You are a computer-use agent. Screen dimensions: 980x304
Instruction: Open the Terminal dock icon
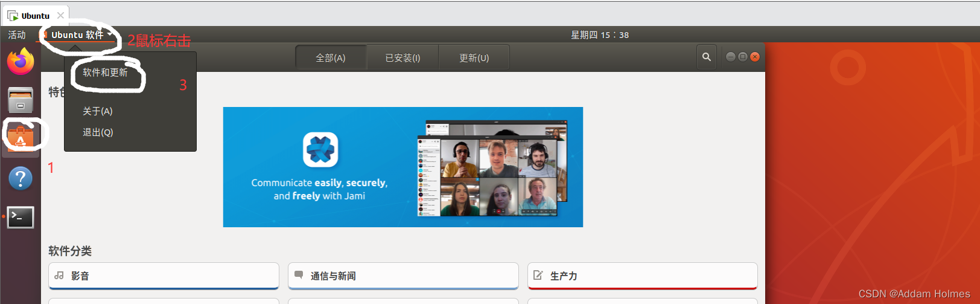[x=21, y=218]
